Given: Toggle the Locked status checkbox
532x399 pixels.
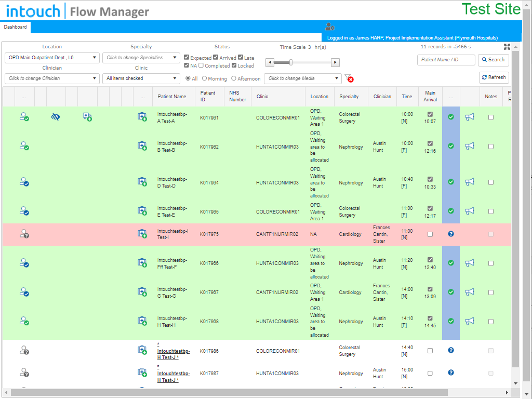Looking at the screenshot, I should tap(234, 65).
